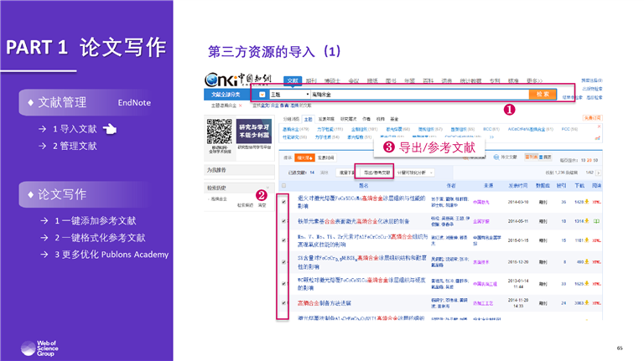Close the topic grouping panel with red X
Image resolution: width=644 pixels, height=361 pixels.
click(599, 126)
